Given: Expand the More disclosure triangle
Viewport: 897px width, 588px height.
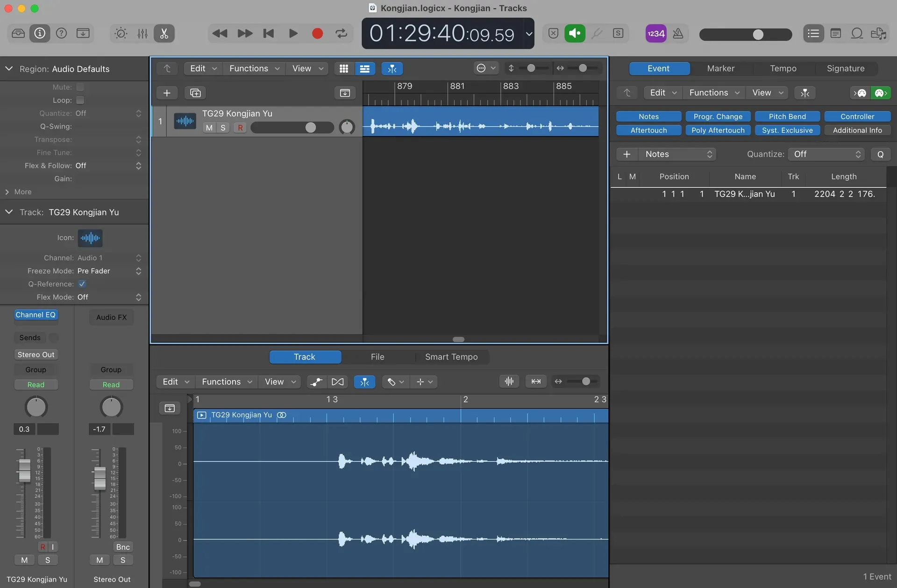Looking at the screenshot, I should click(x=7, y=192).
